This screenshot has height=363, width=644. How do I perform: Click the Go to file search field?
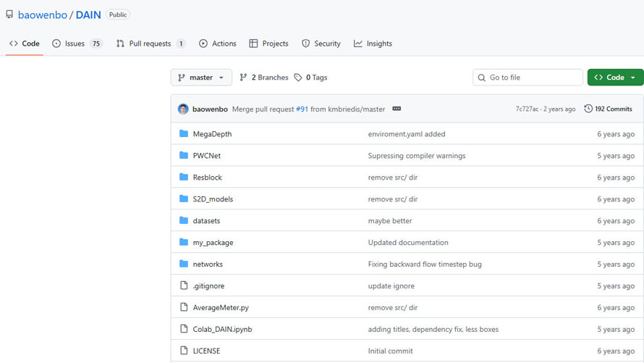pos(534,78)
